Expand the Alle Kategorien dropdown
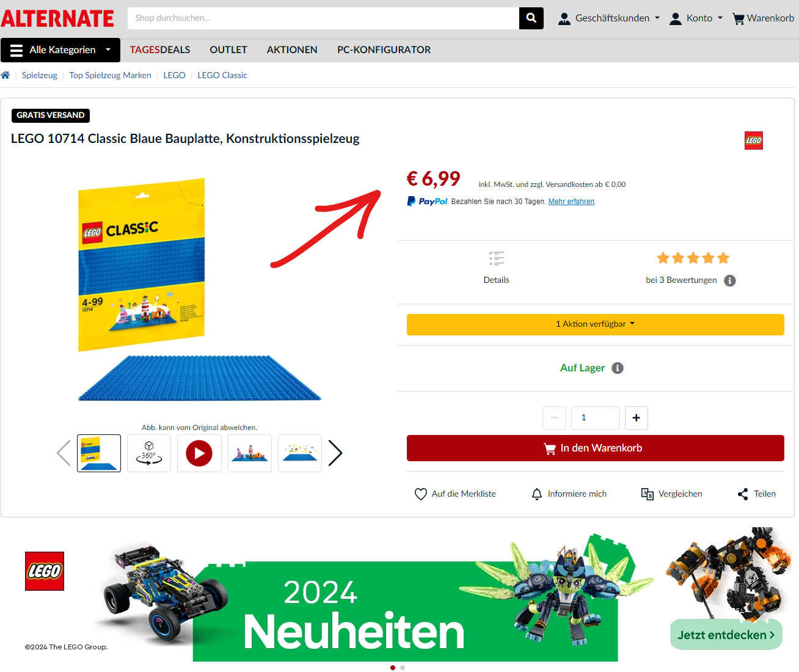Viewport: 799px width, 672px height. tap(60, 50)
